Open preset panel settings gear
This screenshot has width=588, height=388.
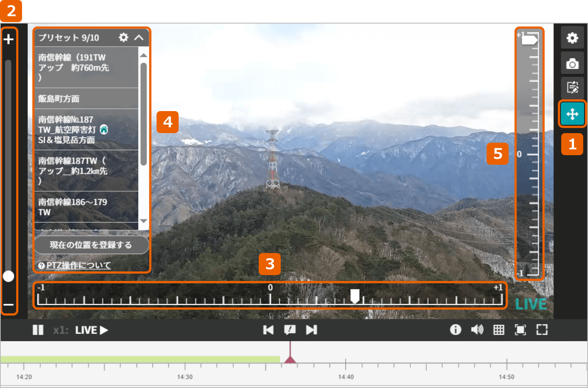click(123, 38)
